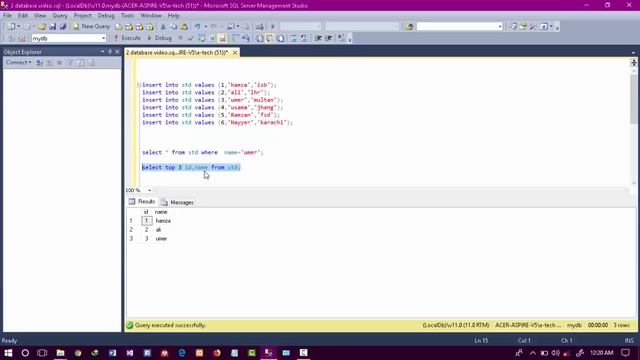Click Connect Object Explorer icon beside Connect
640x360 pixels.
40,62
